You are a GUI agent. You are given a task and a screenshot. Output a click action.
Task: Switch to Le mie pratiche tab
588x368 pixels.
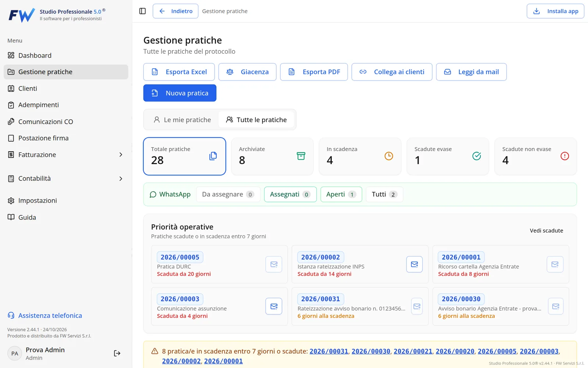(182, 120)
